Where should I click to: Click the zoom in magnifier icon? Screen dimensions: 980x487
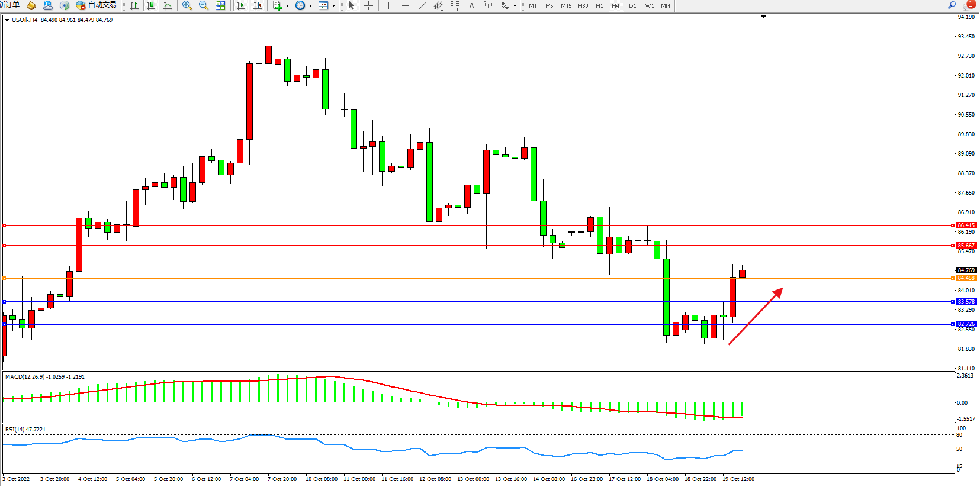[187, 5]
